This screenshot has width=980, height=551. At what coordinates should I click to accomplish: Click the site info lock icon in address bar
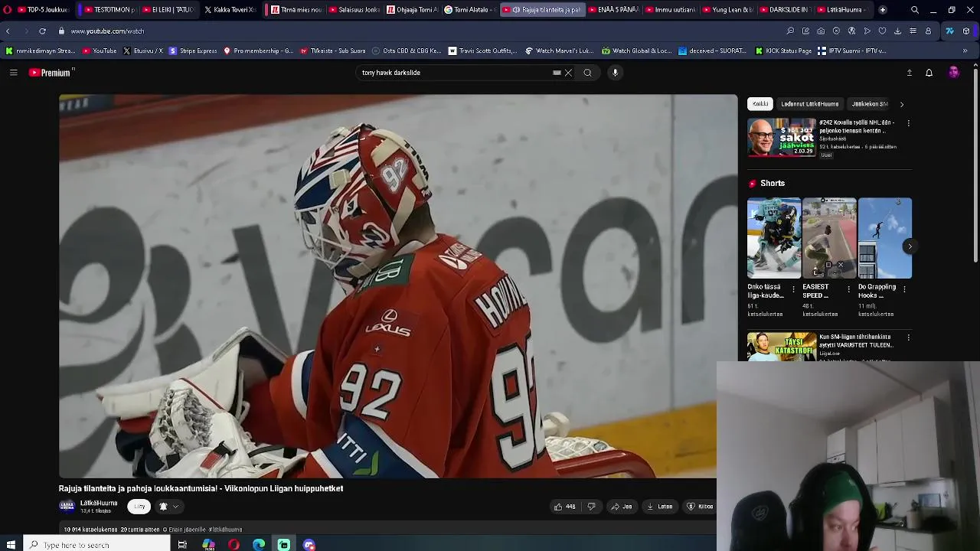[61, 31]
